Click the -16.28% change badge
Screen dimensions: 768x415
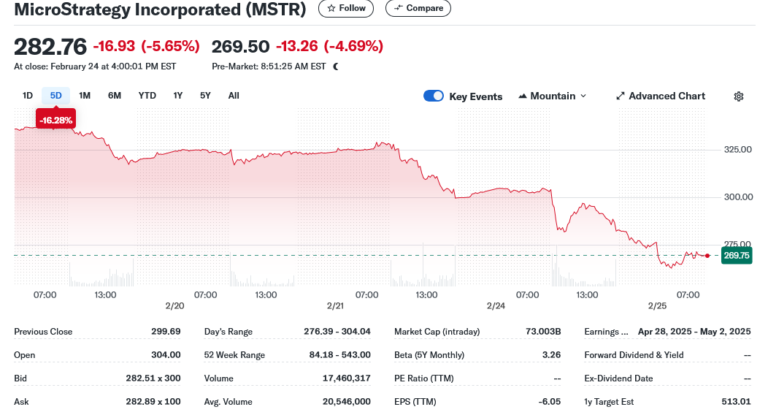click(x=56, y=120)
